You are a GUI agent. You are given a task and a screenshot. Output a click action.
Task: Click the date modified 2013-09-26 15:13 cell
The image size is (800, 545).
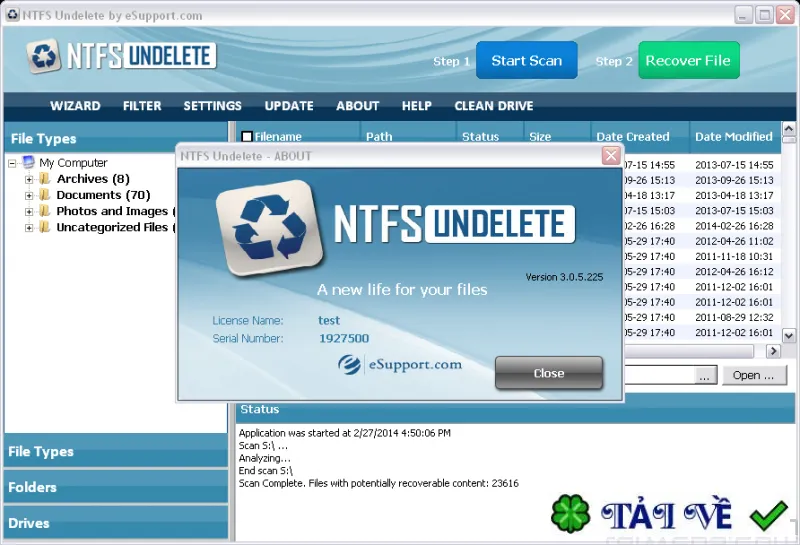[x=734, y=180]
